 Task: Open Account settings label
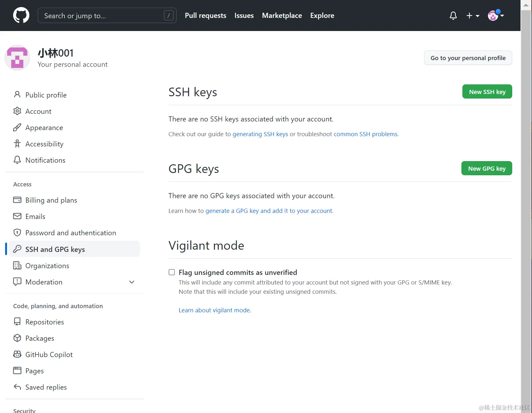pyautogui.click(x=38, y=111)
